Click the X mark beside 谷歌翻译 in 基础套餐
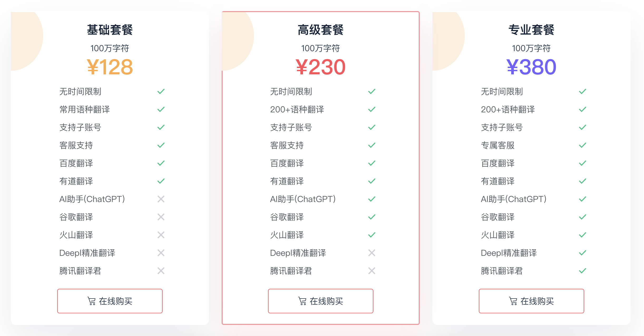Screen dimensions: 644x336 coord(161,217)
